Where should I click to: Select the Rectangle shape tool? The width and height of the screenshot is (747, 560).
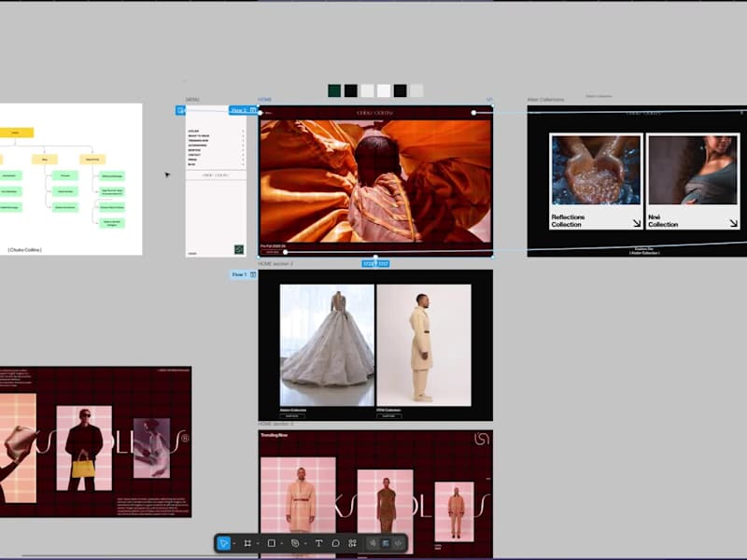(x=272, y=542)
